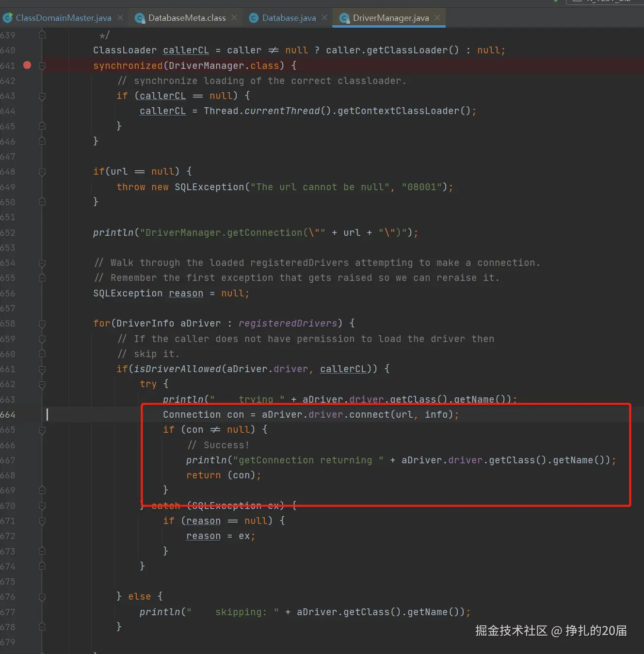This screenshot has height=654, width=644.
Task: Collapse the if con block at line 665
Action: pyautogui.click(x=42, y=430)
